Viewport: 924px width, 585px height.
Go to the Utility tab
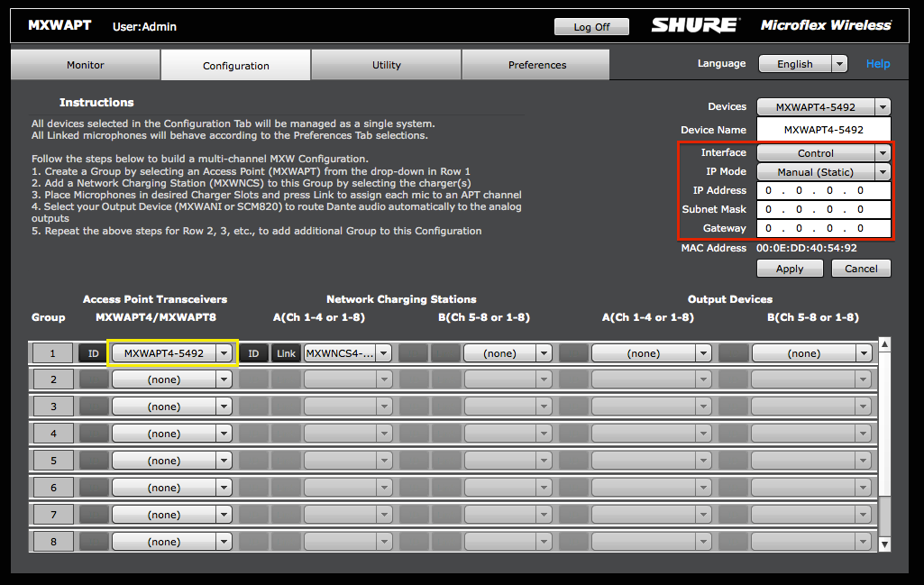pos(387,65)
